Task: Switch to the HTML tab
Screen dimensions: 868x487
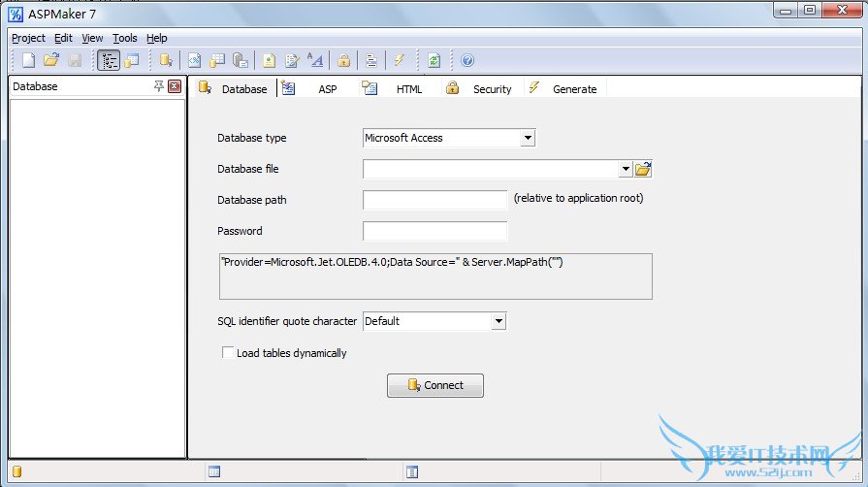Action: [400, 88]
